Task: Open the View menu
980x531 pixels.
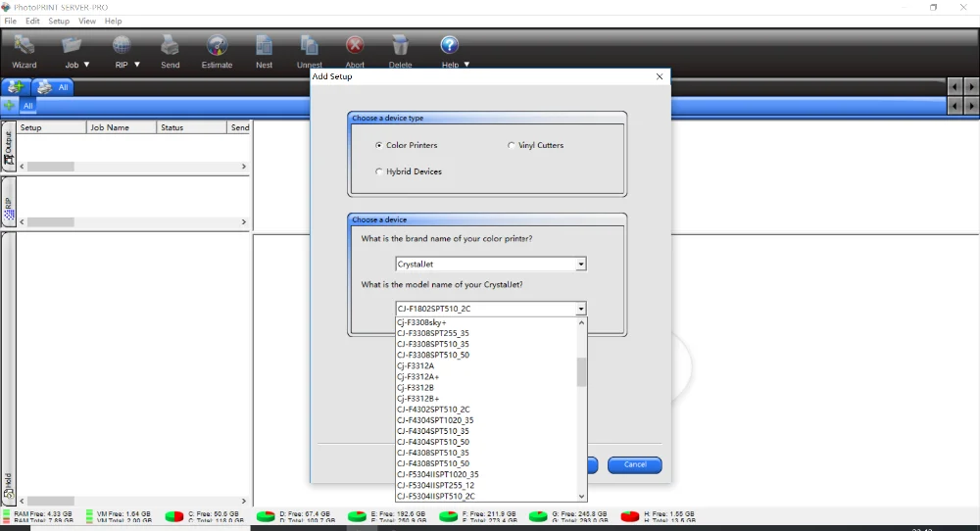Action: [x=87, y=21]
